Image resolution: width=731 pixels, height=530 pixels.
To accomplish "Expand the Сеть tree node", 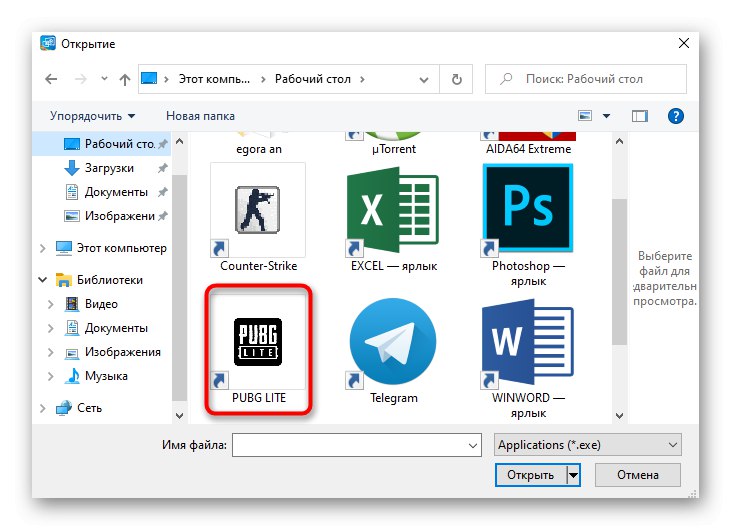I will 43,408.
